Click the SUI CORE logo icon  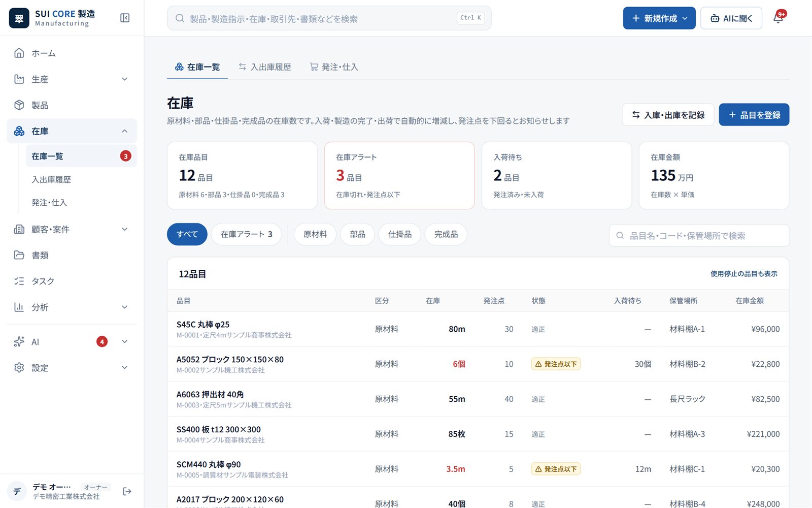[19, 18]
